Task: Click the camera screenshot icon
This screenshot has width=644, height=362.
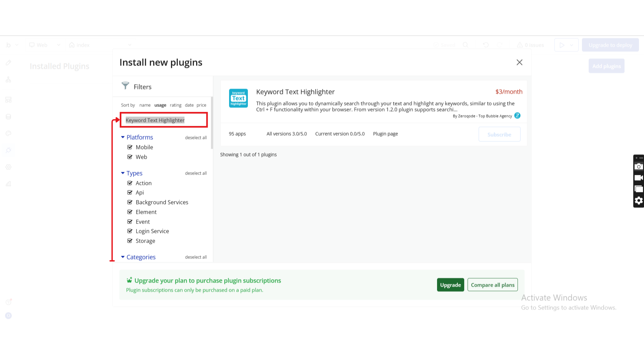Action: pyautogui.click(x=639, y=167)
